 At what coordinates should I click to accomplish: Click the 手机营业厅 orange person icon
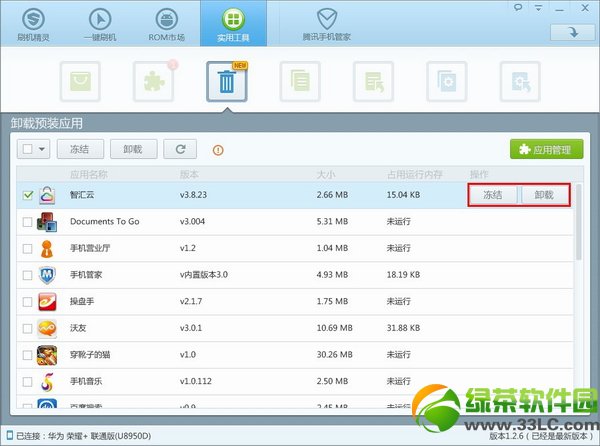coord(47,249)
